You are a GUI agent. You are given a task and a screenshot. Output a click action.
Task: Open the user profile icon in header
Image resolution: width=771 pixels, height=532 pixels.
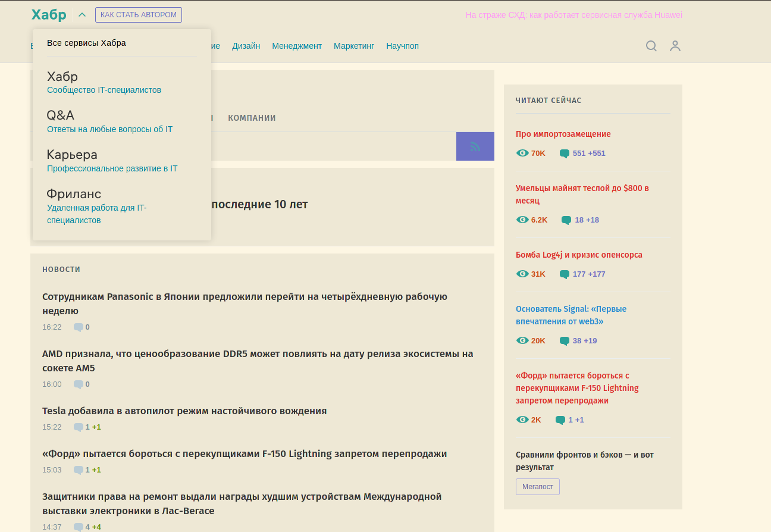(675, 45)
